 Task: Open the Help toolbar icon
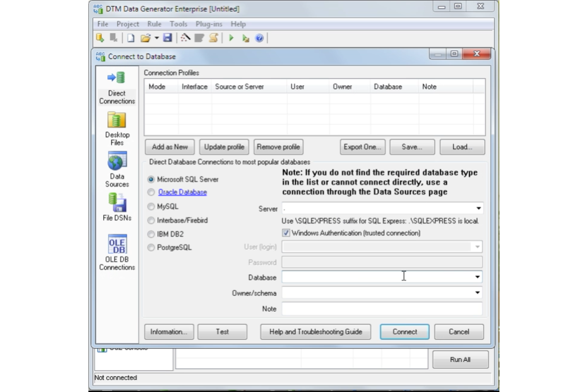pos(259,38)
